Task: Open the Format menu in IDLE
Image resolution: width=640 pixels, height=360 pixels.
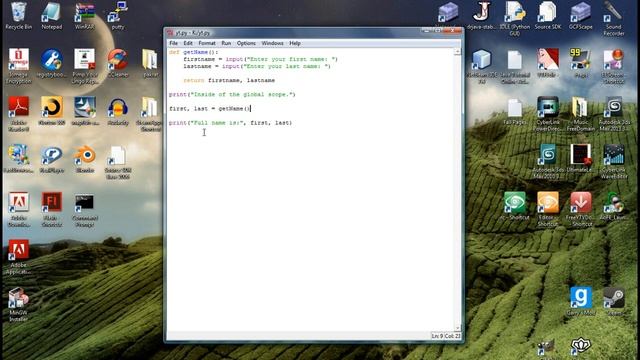Action: pyautogui.click(x=207, y=43)
